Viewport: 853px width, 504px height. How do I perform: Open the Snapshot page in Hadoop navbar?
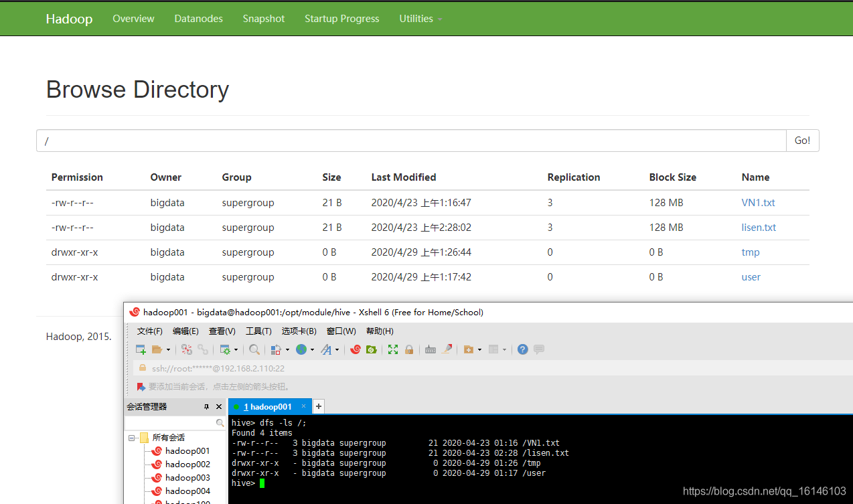(264, 19)
